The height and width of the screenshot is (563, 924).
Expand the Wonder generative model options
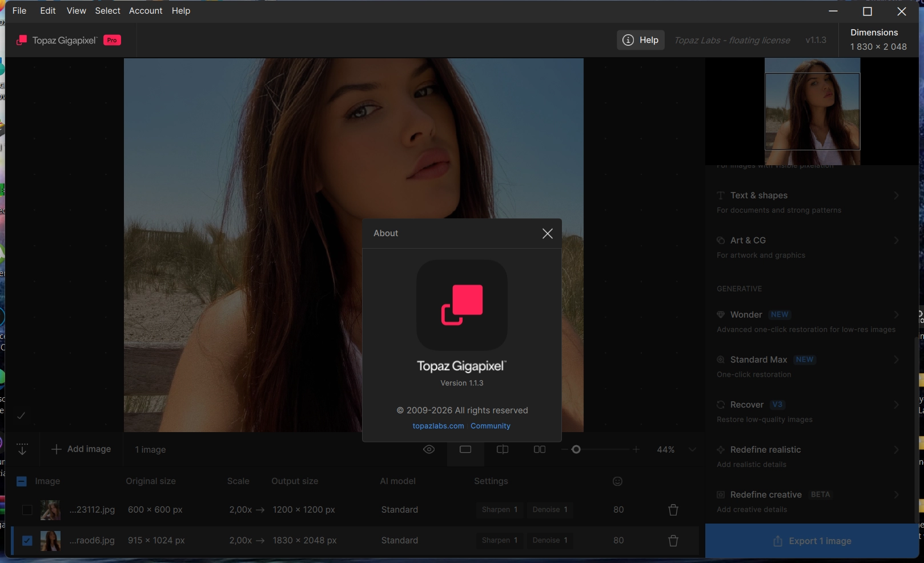[896, 315]
